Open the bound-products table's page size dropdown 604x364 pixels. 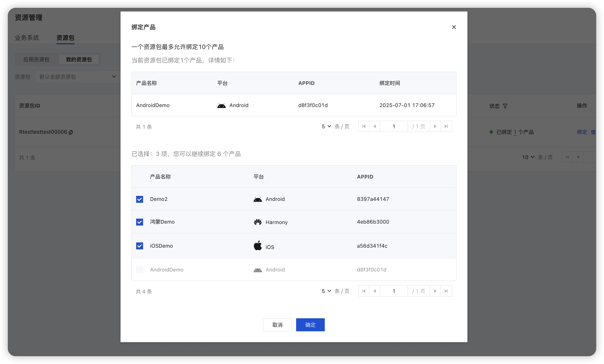326,126
